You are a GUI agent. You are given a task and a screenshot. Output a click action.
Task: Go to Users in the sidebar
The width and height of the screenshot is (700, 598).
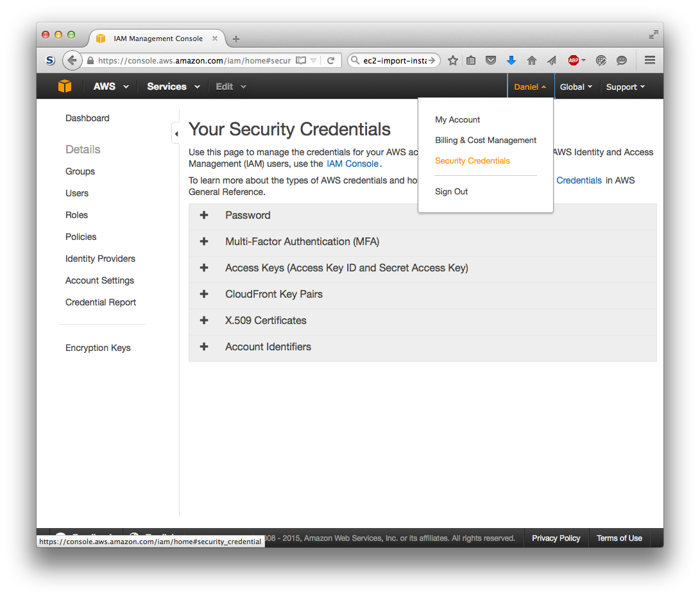point(77,193)
